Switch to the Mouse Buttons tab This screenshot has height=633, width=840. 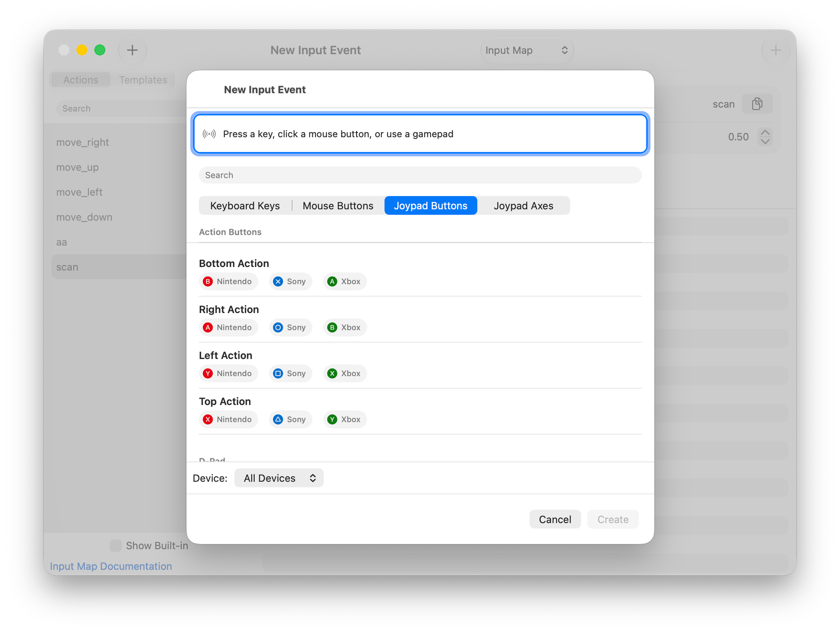tap(338, 206)
